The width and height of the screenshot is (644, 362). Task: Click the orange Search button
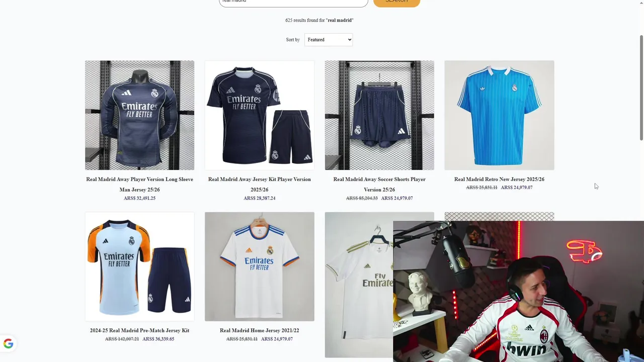pyautogui.click(x=396, y=2)
